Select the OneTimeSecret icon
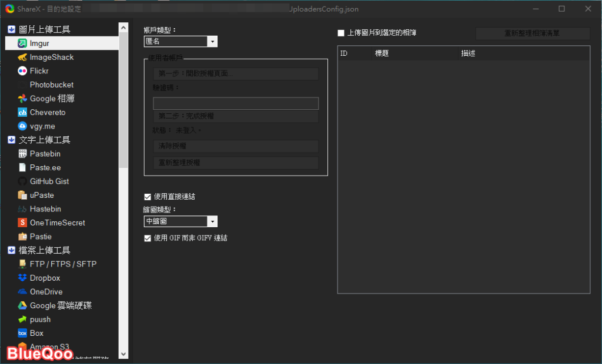The width and height of the screenshot is (602, 364). (22, 223)
